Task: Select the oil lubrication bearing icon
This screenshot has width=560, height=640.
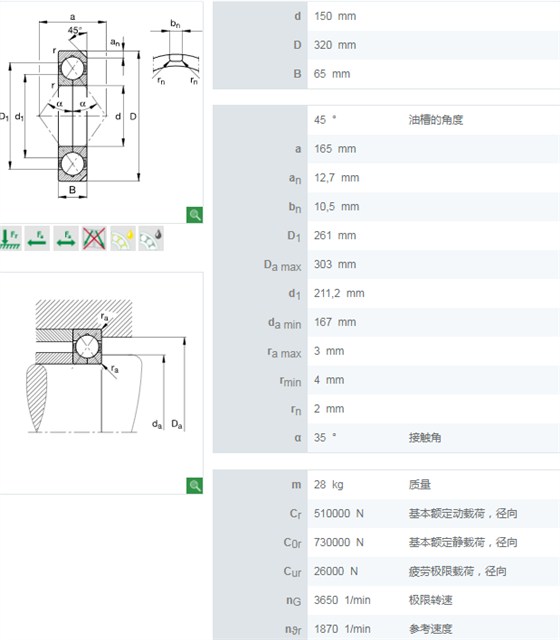Action: click(x=151, y=238)
